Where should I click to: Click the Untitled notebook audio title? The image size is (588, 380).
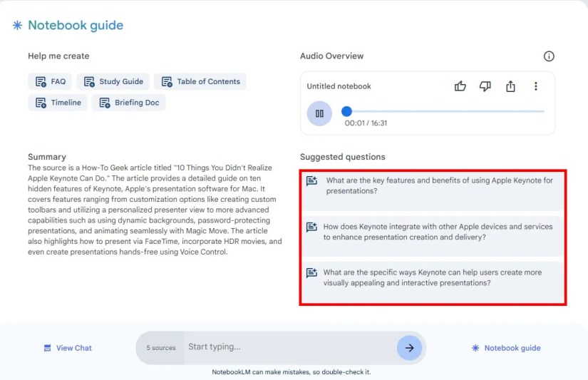pos(339,86)
